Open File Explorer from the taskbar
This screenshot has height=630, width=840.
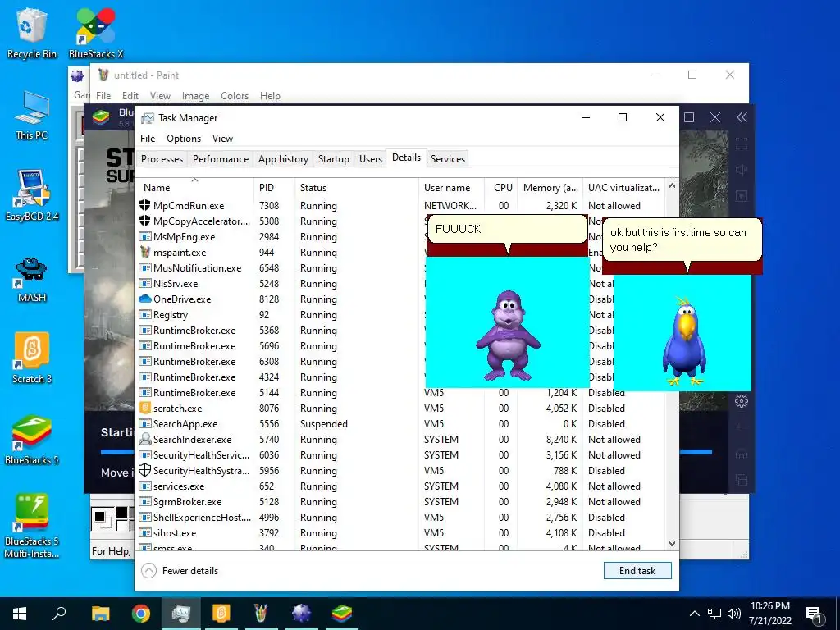pyautogui.click(x=100, y=614)
